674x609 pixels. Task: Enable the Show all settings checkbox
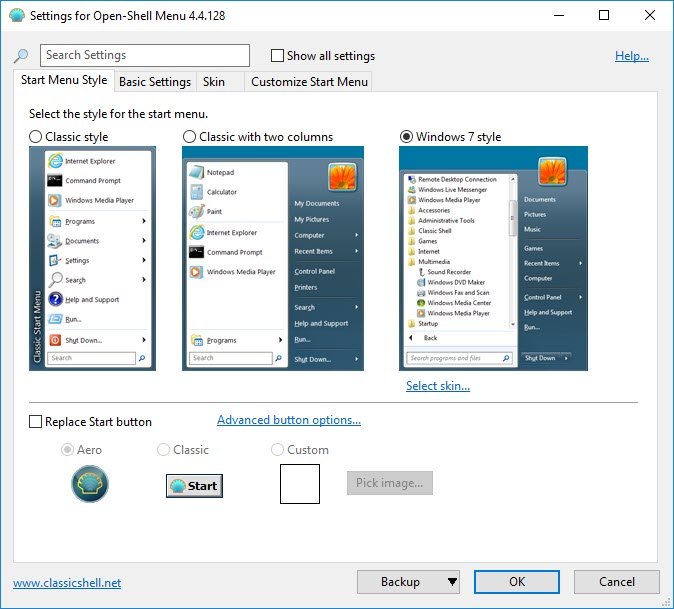point(277,56)
